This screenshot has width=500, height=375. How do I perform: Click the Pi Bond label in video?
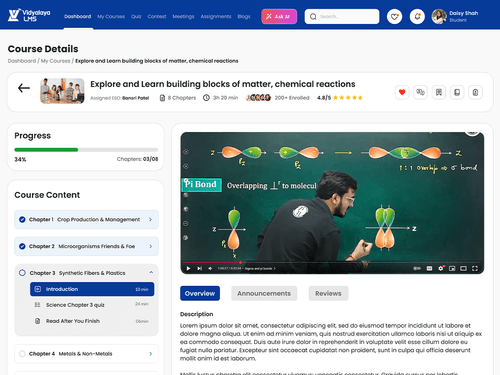coord(201,184)
